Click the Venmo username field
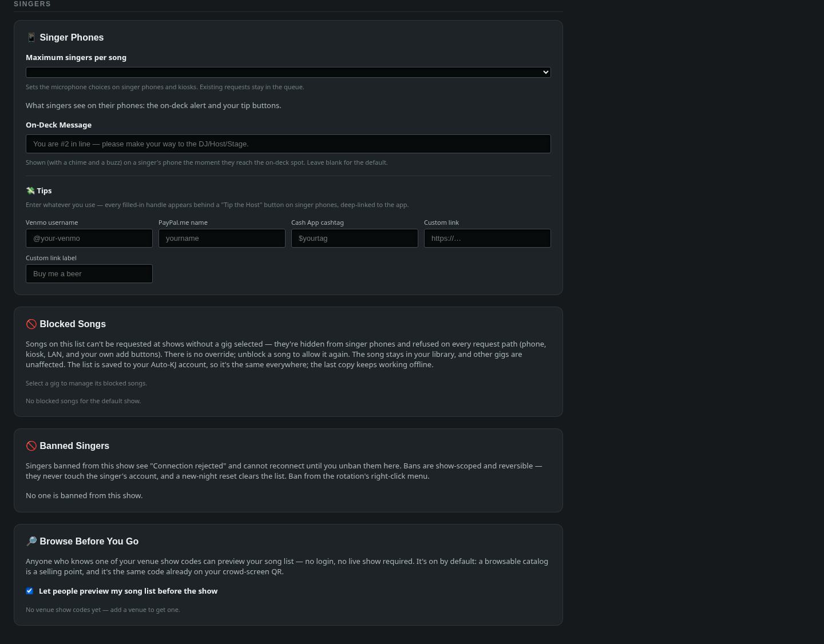 point(89,238)
